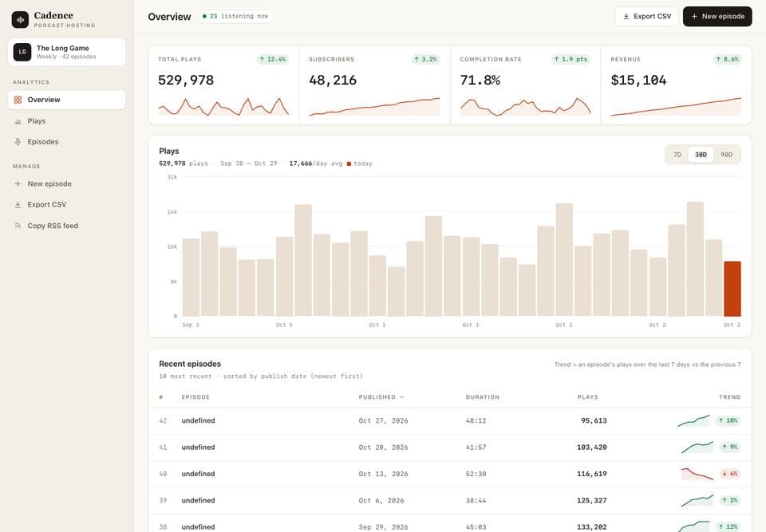Click the Export CSV button in header

(x=647, y=17)
